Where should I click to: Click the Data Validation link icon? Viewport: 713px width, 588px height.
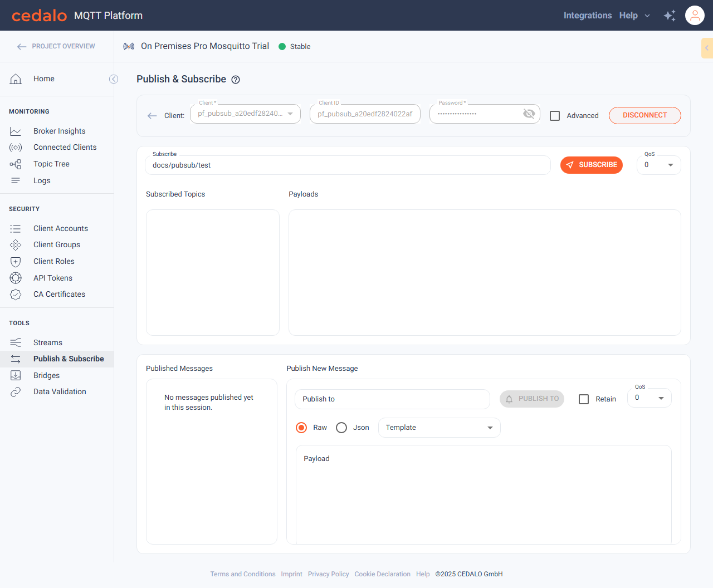pos(16,392)
